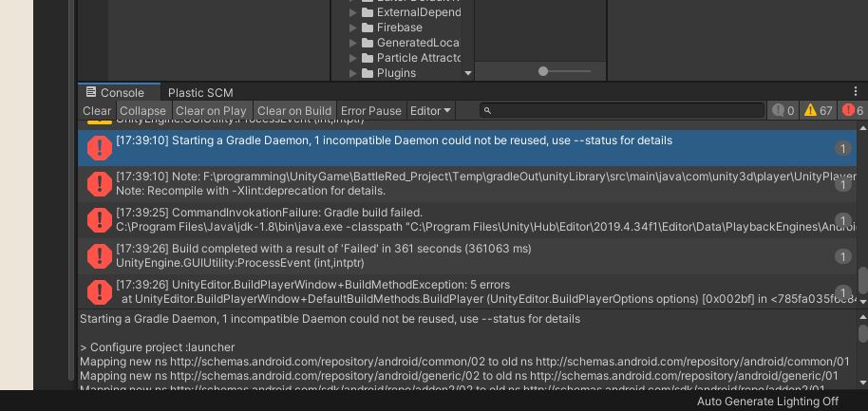Click the error icon on Build completed Failed row
Image resolution: width=868 pixels, height=411 pixels.
click(x=100, y=256)
